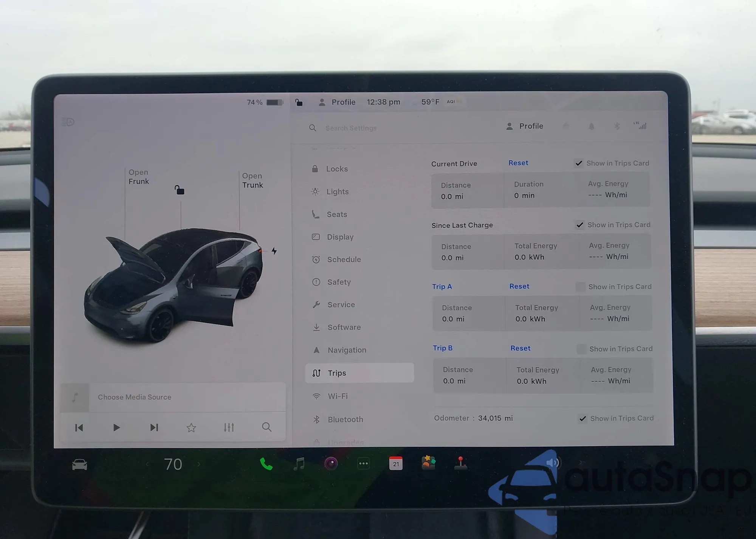Mark the current media as a favorite with the star
This screenshot has height=539, width=756.
(191, 428)
